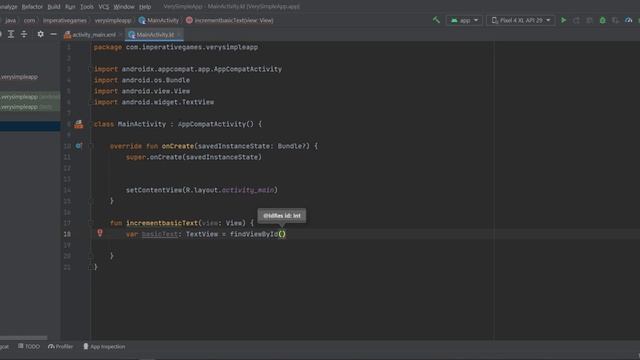Click the XML file icon on activity_main.xml tab
This screenshot has height=360, width=640.
[x=67, y=35]
